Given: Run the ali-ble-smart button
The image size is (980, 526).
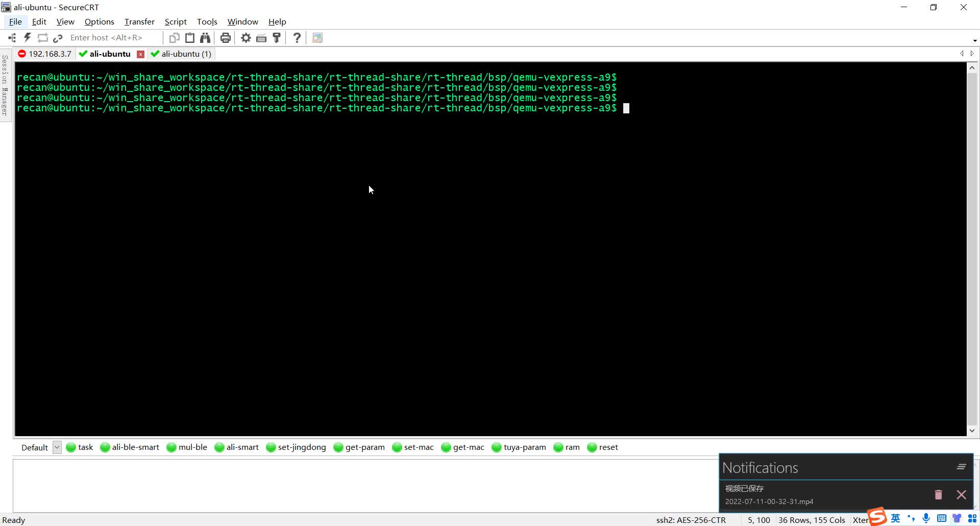Looking at the screenshot, I should pos(130,447).
